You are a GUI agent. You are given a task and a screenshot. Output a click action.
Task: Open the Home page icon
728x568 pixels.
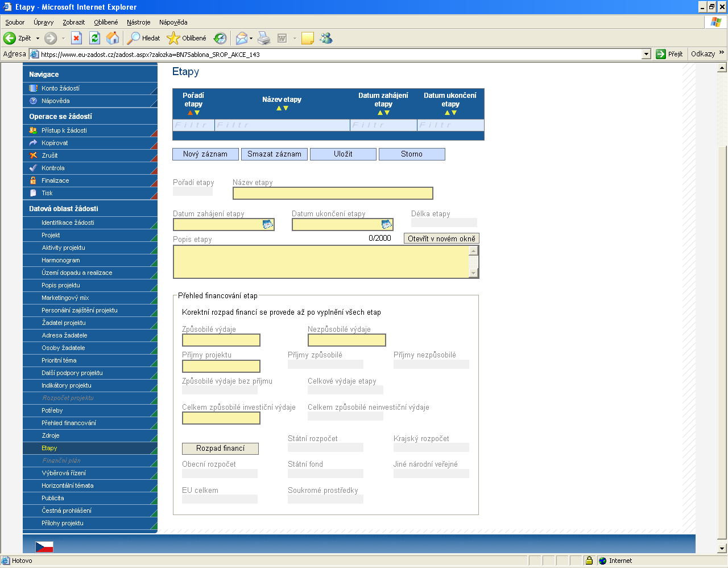tap(113, 38)
